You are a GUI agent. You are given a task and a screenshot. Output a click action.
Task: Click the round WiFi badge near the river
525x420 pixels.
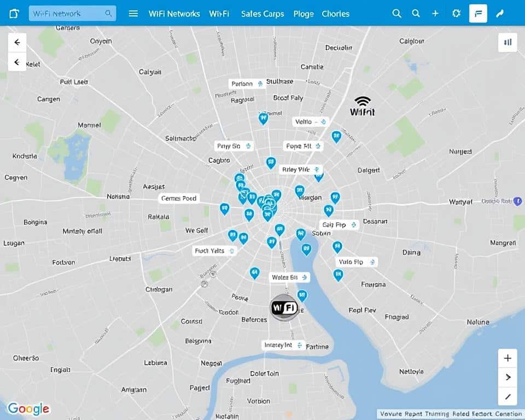click(x=284, y=307)
